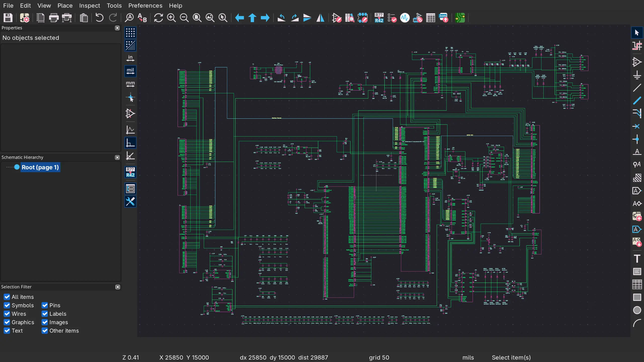Navigate up one sheet
This screenshot has width=644, height=362.
pyautogui.click(x=252, y=18)
